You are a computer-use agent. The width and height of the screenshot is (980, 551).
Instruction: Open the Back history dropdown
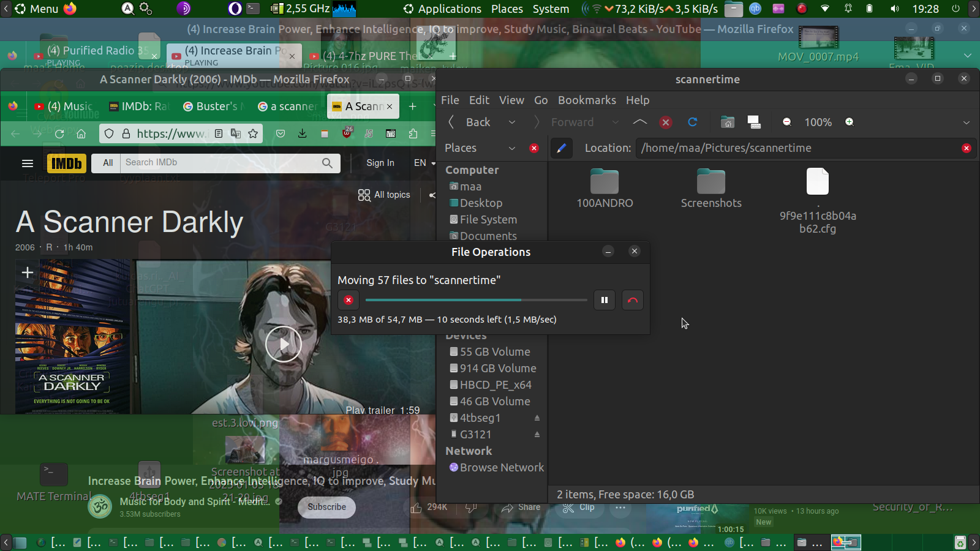click(x=511, y=122)
